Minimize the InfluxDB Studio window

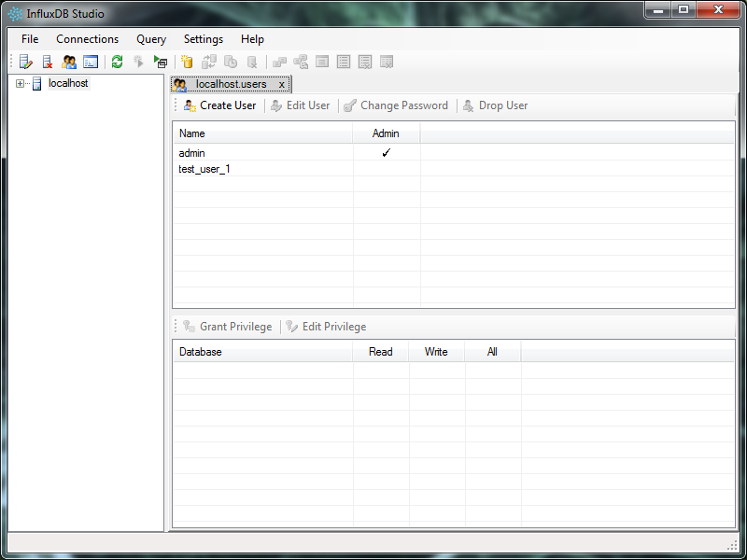point(658,10)
